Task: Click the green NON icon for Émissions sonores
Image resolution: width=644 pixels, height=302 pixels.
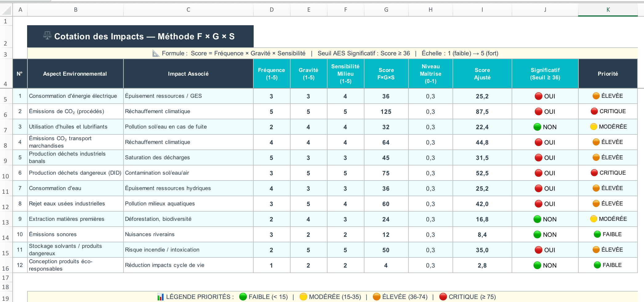Action: 537,235
